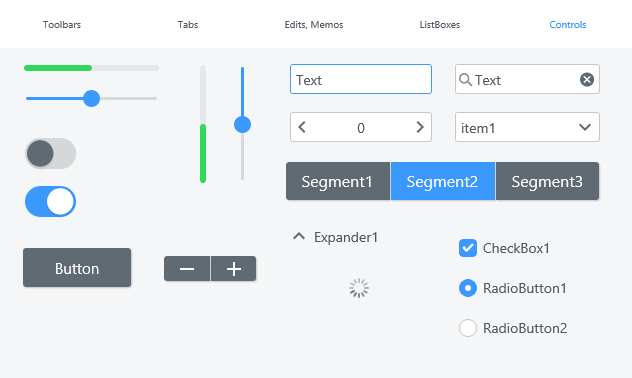Viewport: 632px width, 378px height.
Task: Select RadioButton2
Action: (x=468, y=328)
